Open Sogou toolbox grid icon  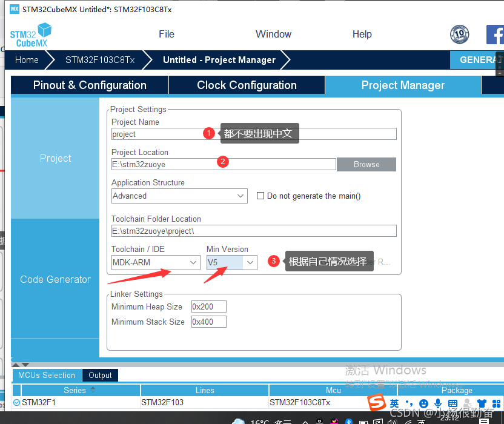click(496, 403)
